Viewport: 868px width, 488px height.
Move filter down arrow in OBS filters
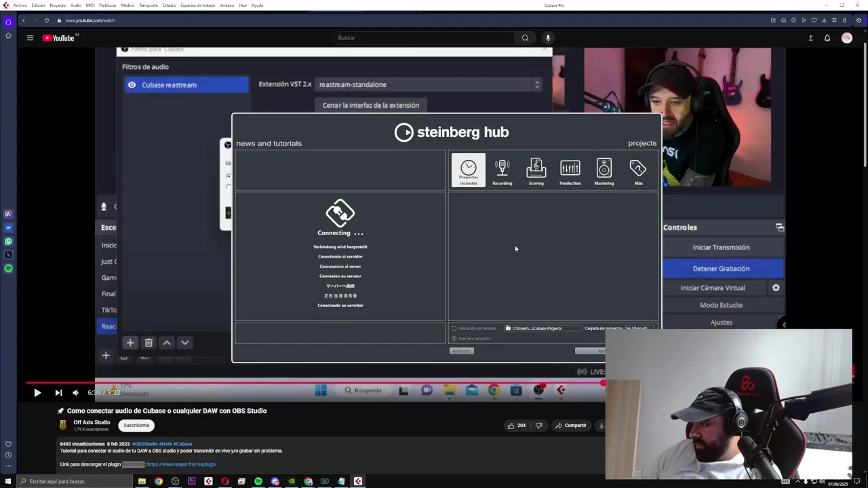pyautogui.click(x=184, y=343)
